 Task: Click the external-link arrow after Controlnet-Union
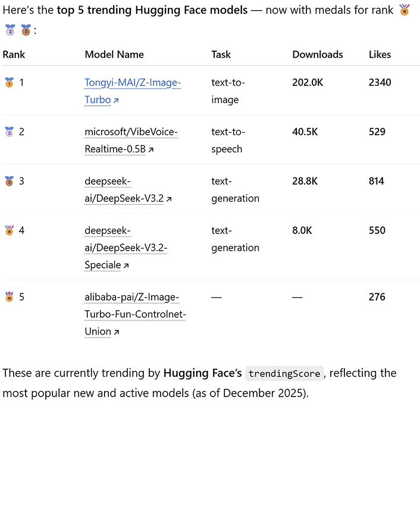point(117,332)
